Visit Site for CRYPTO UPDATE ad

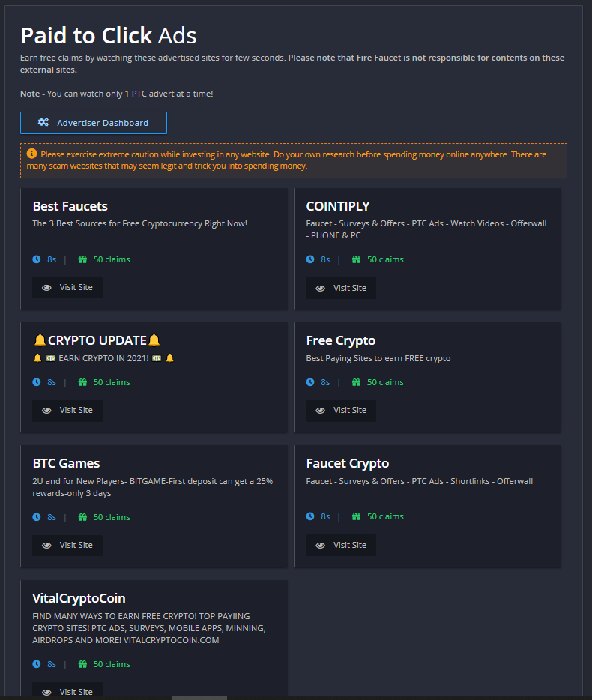tap(67, 411)
